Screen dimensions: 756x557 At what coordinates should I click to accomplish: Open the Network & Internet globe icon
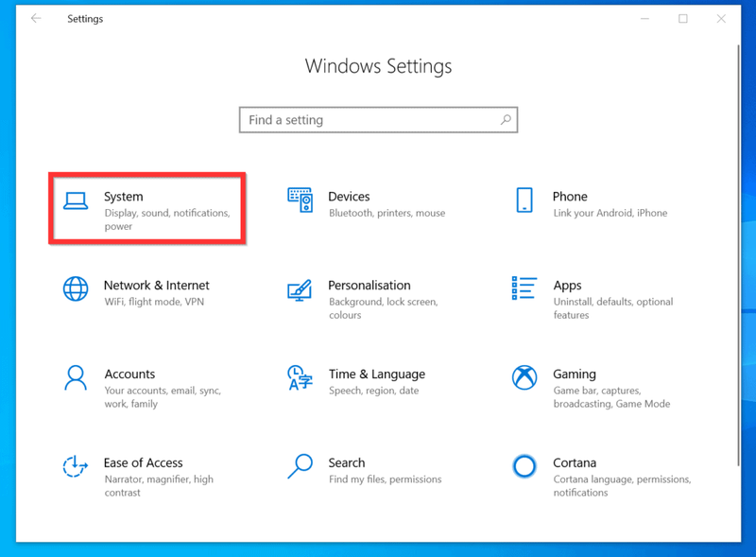pyautogui.click(x=76, y=288)
